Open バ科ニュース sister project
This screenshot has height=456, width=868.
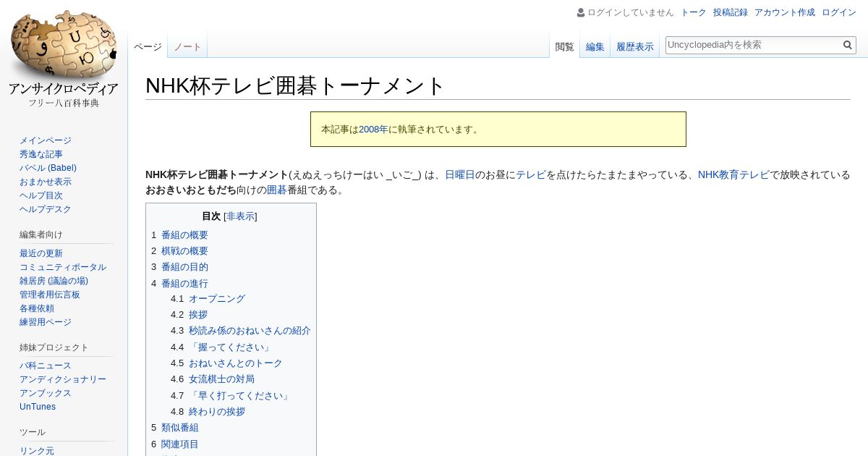click(46, 366)
